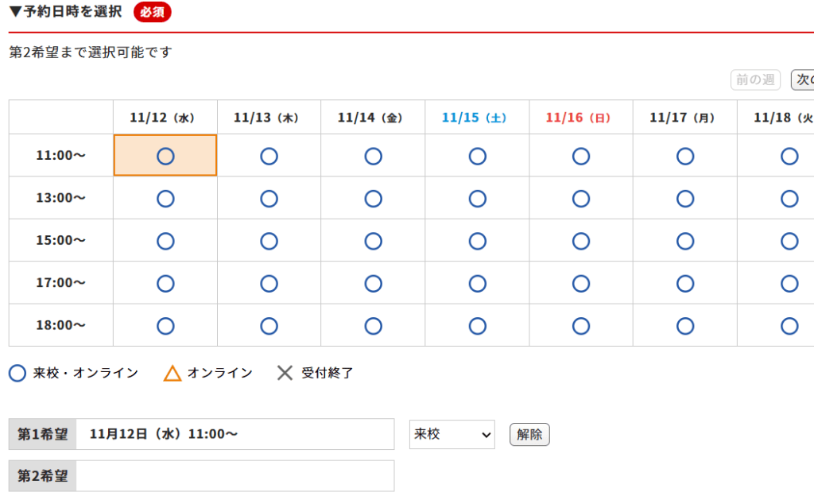Image resolution: width=814 pixels, height=504 pixels.
Task: Select the 11/12 (水) 13:00 circle
Action: 165,199
